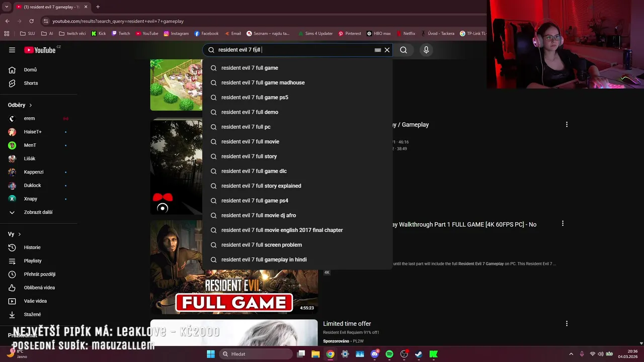Select suggestion 'full movie english 2017 final chapter'
Screen dimensions: 644x362
[297, 230]
